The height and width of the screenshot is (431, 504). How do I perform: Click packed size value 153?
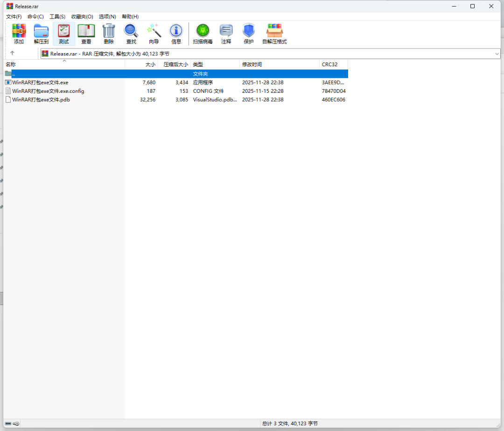pyautogui.click(x=184, y=91)
